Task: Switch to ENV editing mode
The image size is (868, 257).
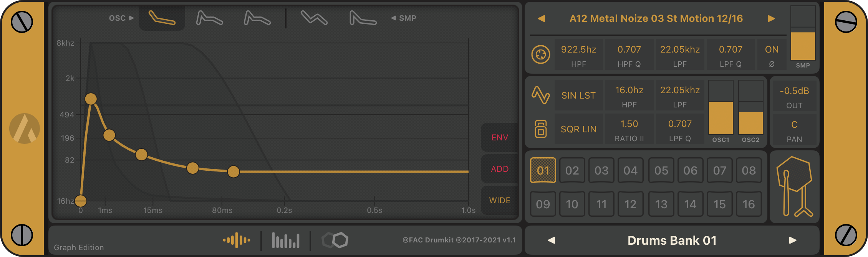Action: [x=499, y=137]
